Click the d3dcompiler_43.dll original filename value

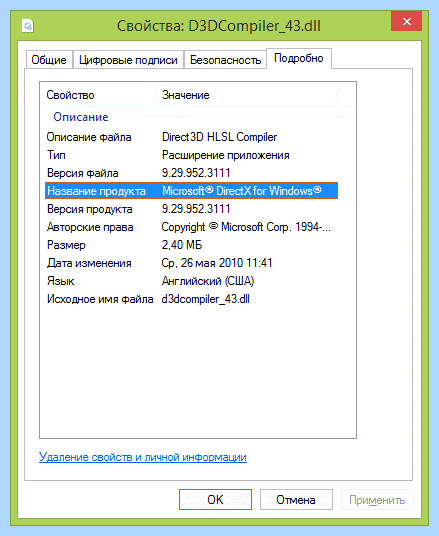205,299
